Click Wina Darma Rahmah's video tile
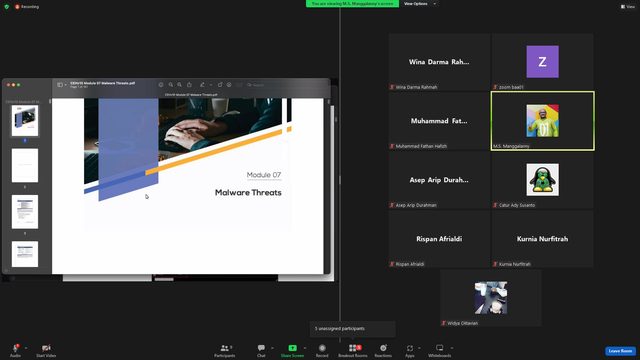The width and height of the screenshot is (640, 360). tap(439, 62)
